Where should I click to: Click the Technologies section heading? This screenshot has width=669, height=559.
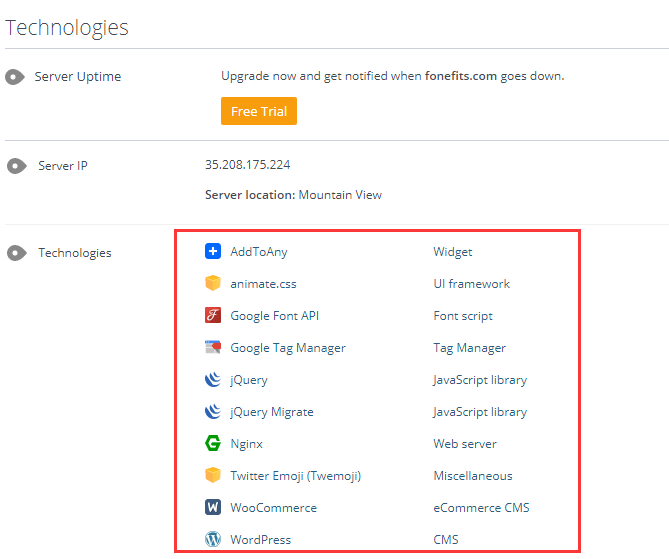[x=67, y=27]
